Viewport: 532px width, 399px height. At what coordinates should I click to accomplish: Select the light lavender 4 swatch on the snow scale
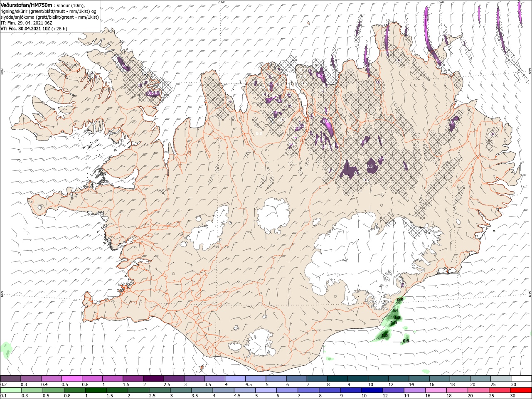click(235, 378)
